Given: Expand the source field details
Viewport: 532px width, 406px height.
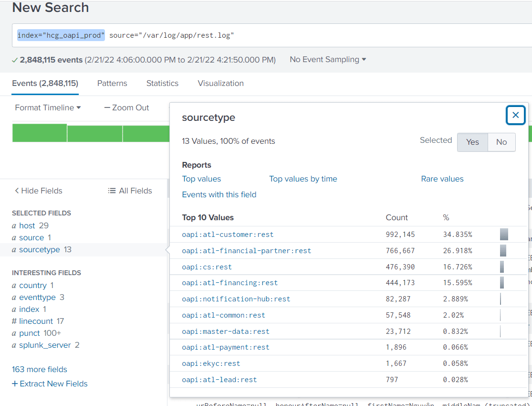Looking at the screenshot, I should tap(31, 237).
